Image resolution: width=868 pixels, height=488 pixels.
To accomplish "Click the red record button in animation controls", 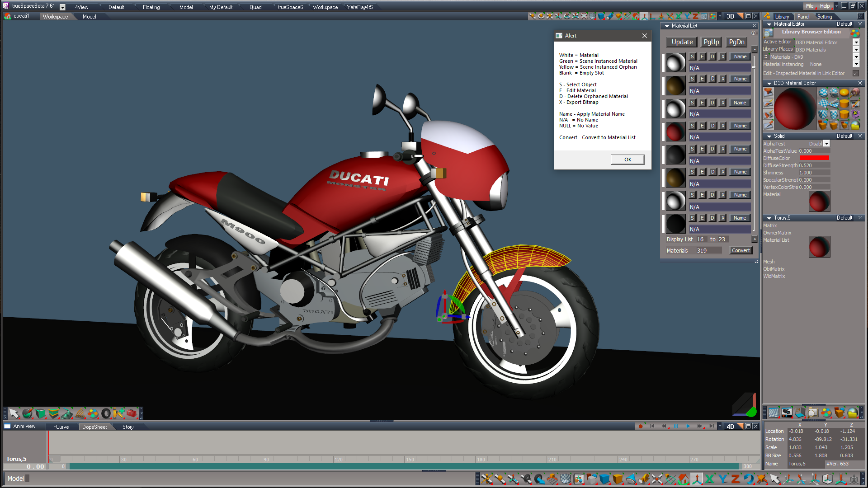I will coord(641,426).
